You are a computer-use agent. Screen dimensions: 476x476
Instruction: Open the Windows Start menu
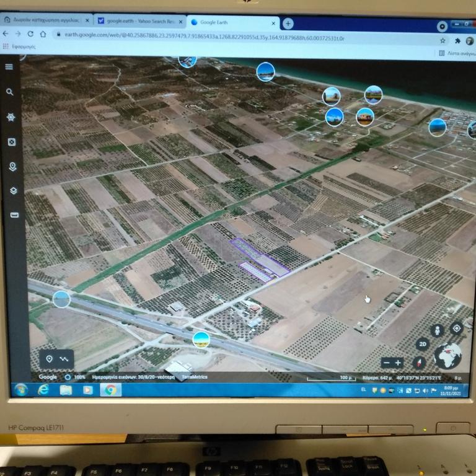pyautogui.click(x=21, y=389)
